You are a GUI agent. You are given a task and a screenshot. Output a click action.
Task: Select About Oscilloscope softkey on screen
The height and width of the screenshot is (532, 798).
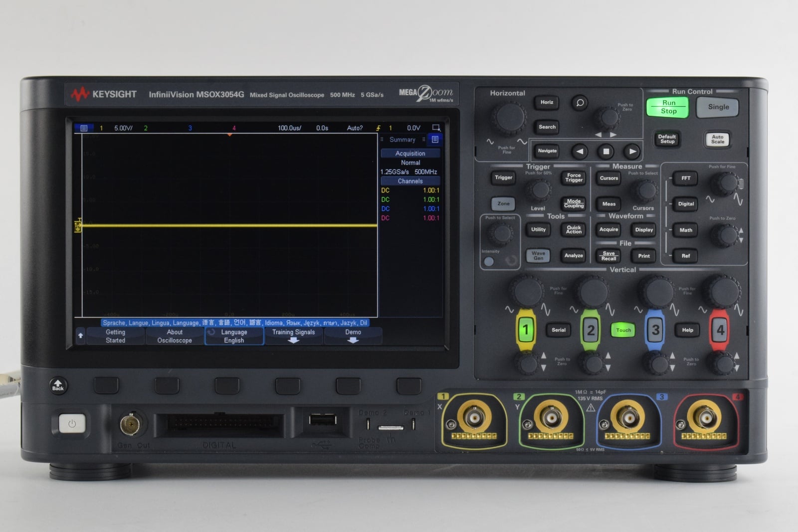click(x=175, y=336)
